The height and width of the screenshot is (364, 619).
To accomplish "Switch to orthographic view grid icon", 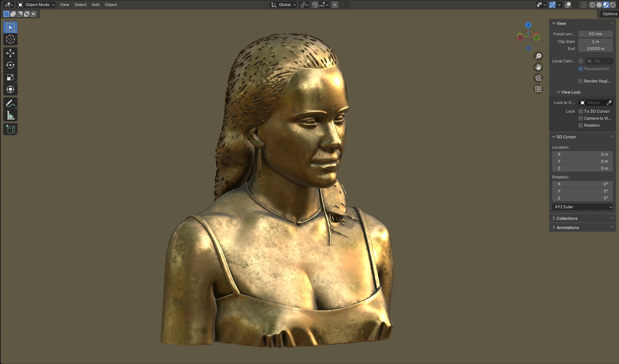I will 538,89.
